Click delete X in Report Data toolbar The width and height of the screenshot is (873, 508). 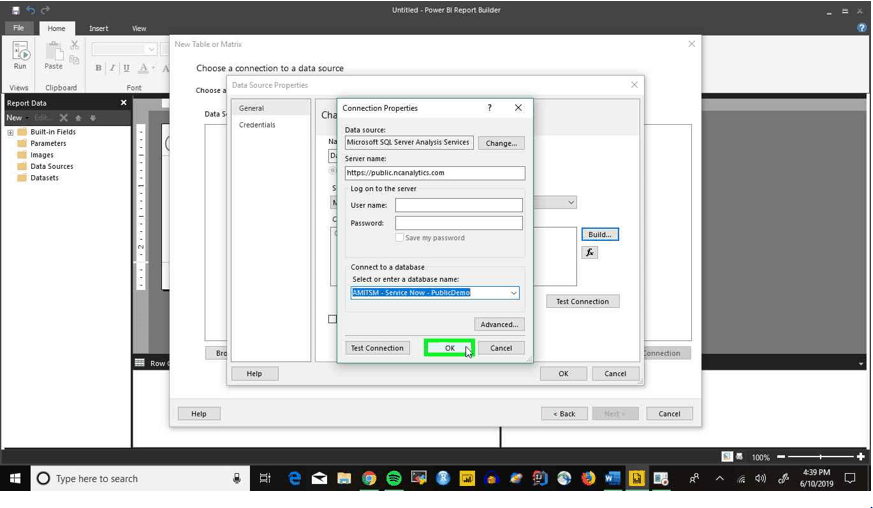pyautogui.click(x=63, y=118)
